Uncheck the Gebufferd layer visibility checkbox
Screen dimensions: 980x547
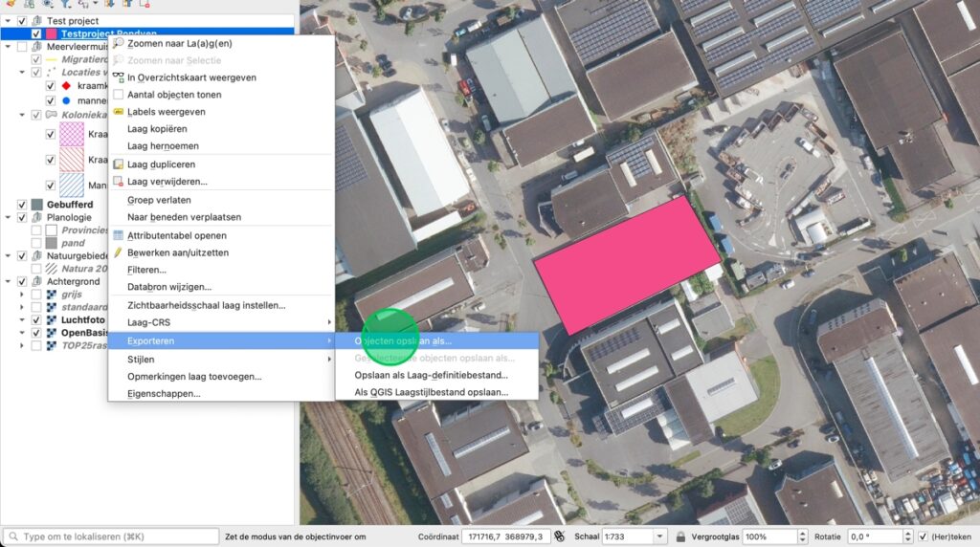coord(23,205)
